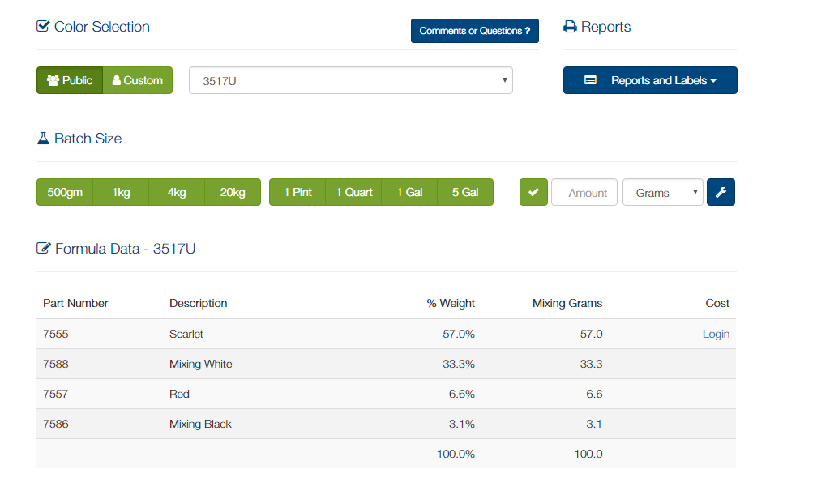The height and width of the screenshot is (504, 830).
Task: Click the green checkmark apply amount button
Action: 533,192
